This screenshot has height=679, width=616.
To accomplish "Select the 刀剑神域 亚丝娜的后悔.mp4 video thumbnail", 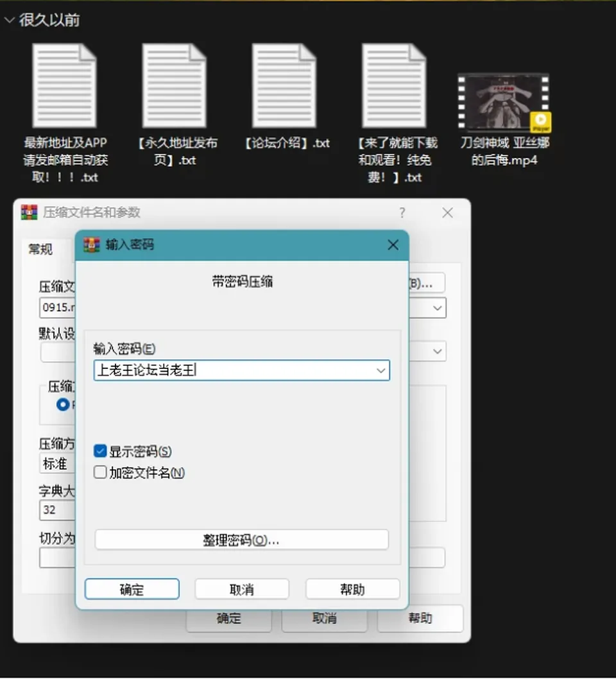I will (504, 102).
